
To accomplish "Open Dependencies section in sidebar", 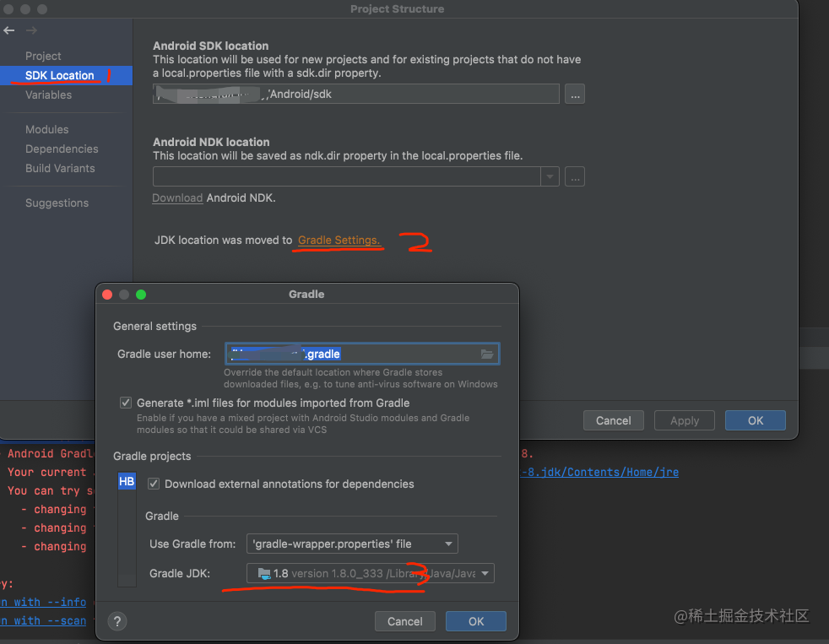I will point(62,149).
